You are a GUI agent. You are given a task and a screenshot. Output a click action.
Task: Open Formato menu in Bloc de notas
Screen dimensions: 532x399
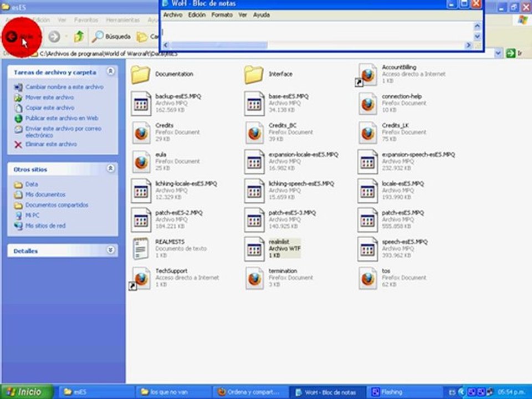pyautogui.click(x=222, y=15)
